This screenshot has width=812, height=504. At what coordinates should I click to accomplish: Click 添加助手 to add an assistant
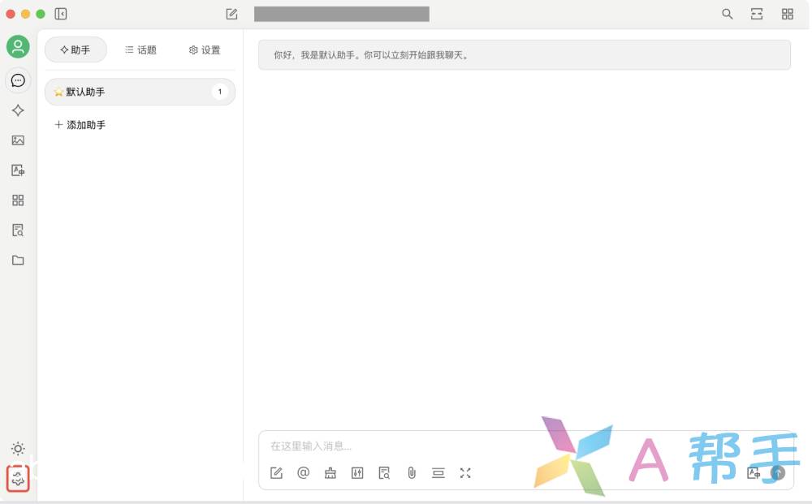[80, 125]
